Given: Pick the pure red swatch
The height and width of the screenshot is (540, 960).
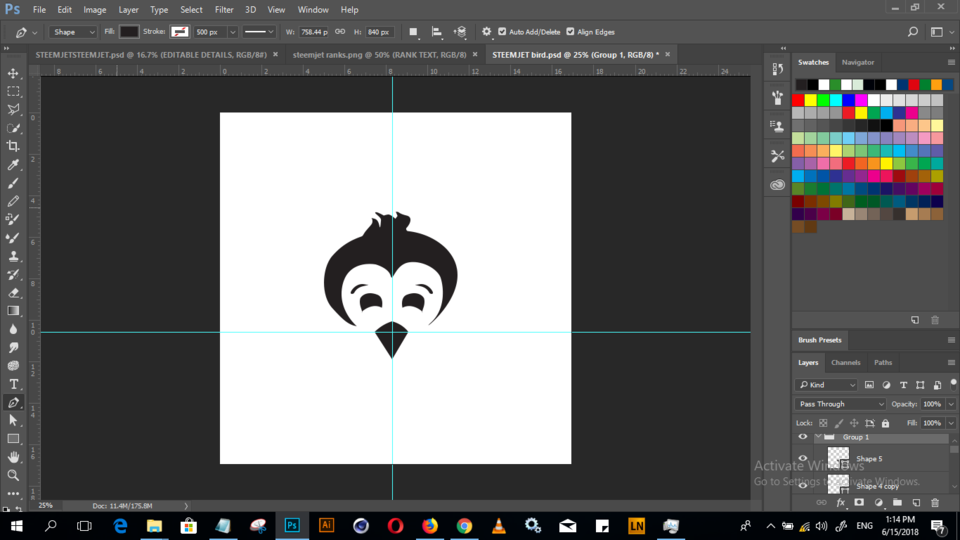Looking at the screenshot, I should pyautogui.click(x=798, y=100).
